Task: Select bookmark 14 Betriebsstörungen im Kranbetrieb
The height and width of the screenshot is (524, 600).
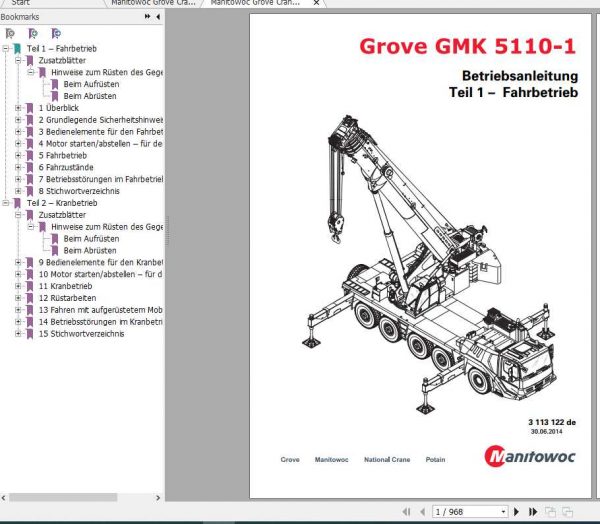Action: [101, 322]
